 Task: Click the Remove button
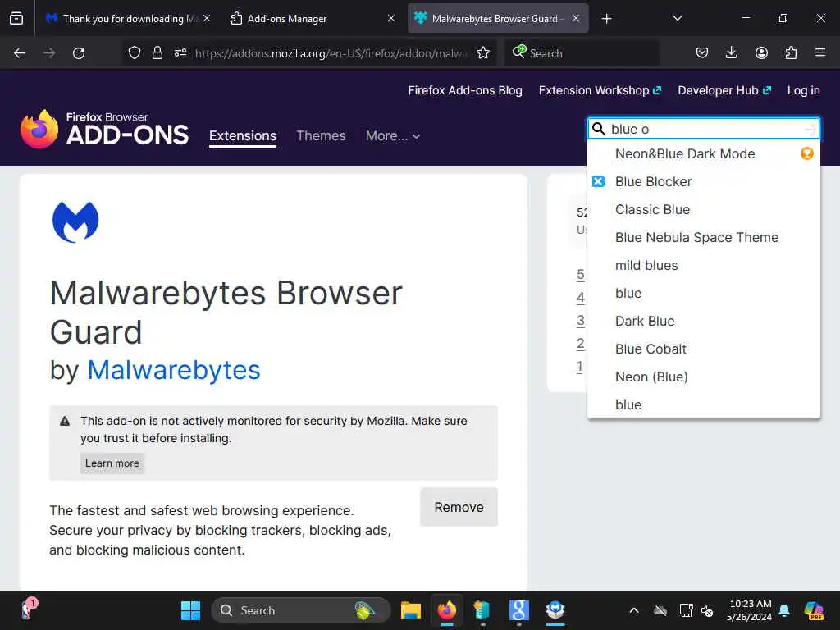pos(459,507)
